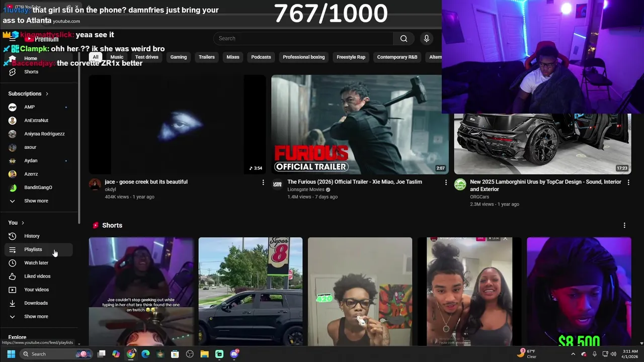This screenshot has width=644, height=362.
Task: Open taskbar clock showing 3:11 AM
Action: 630,354
